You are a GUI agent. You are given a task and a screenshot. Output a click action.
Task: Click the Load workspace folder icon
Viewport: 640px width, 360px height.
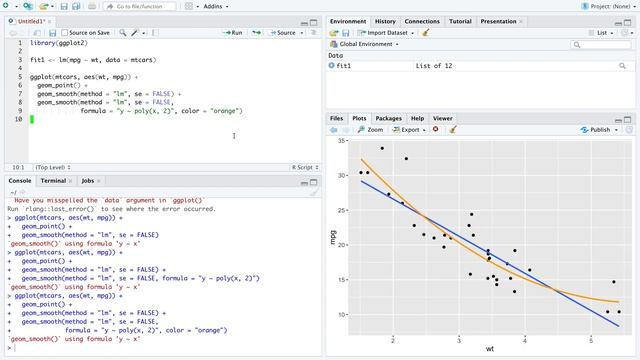[x=334, y=33]
